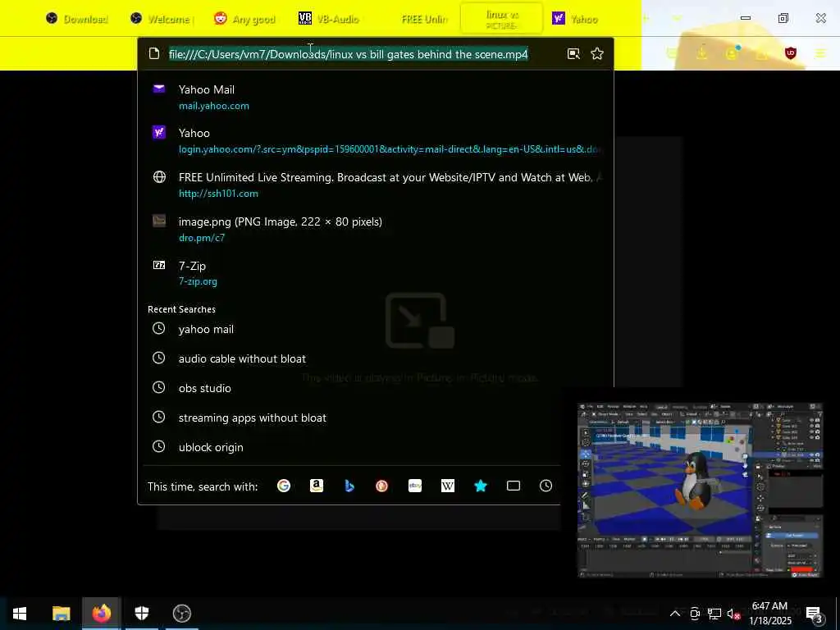Open the network tray icon

click(x=714, y=614)
